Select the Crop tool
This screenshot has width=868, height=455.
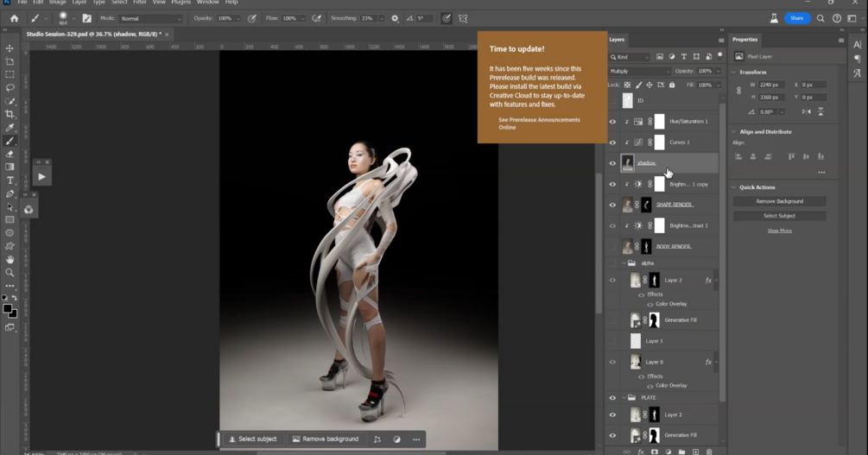pyautogui.click(x=10, y=114)
